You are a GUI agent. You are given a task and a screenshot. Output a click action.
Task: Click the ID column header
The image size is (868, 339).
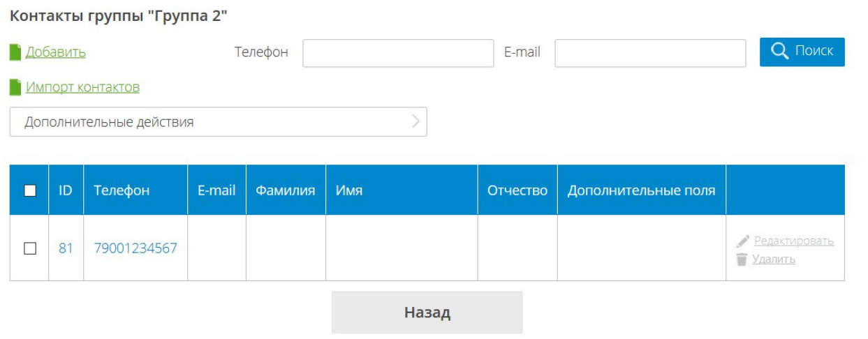pos(66,190)
